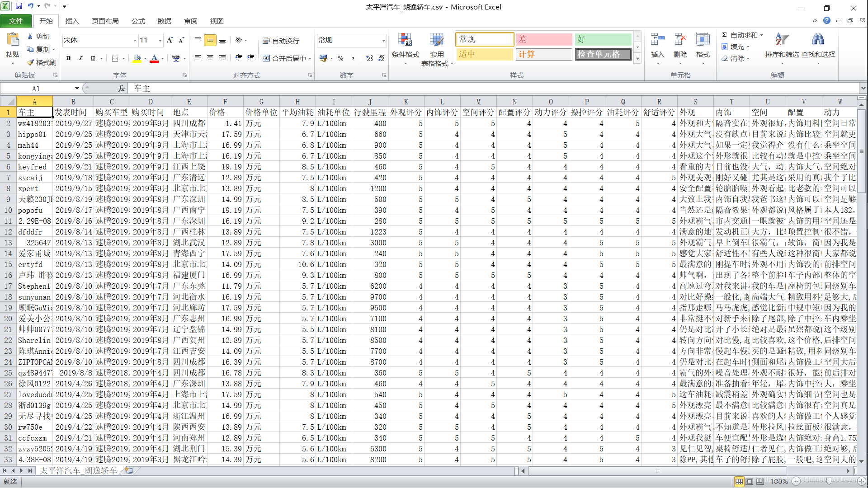Click the Format Painter brush icon
Screen dimensions: 868x488
[x=30, y=62]
